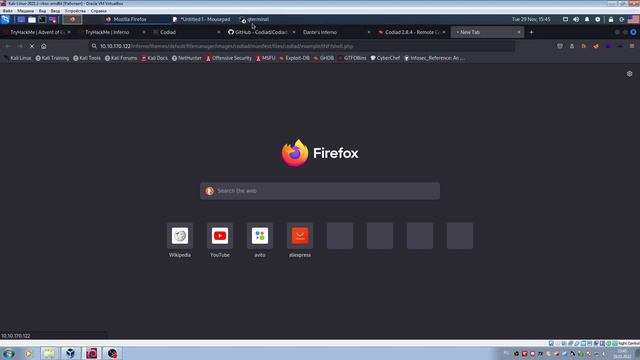Open Offensive Security bookmark
Screen dimensions: 640x360
[229, 58]
